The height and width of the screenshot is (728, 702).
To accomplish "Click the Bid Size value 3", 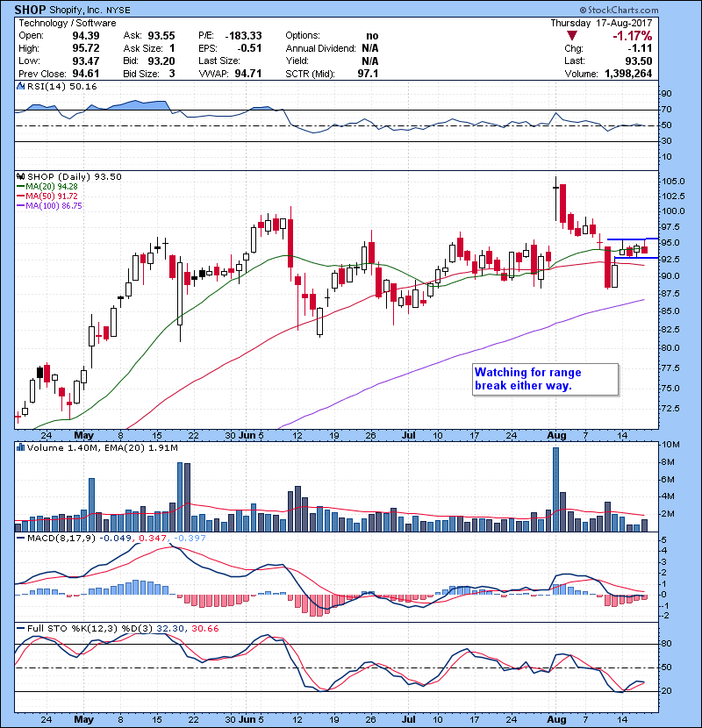I will click(x=172, y=74).
